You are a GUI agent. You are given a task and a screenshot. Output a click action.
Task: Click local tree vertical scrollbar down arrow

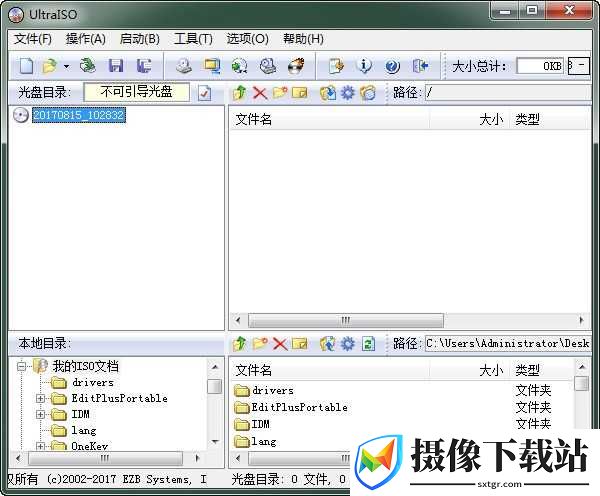pos(215,441)
